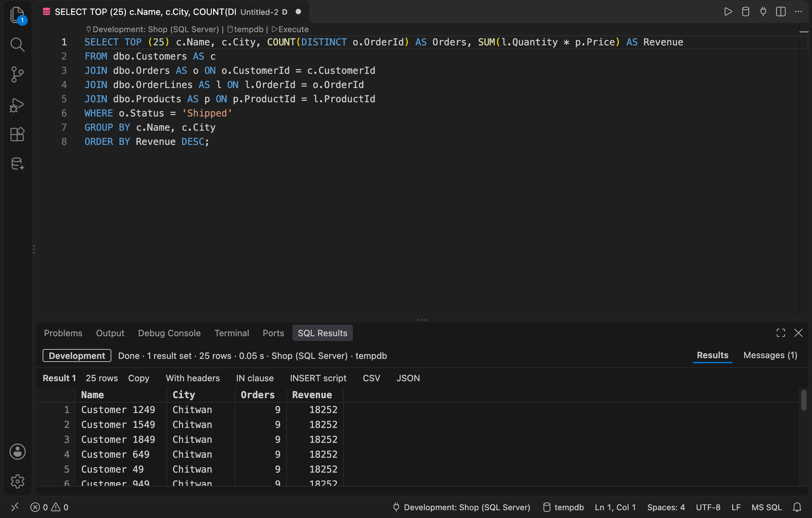Switch to the Output tab
This screenshot has width=812, height=518.
(x=110, y=333)
